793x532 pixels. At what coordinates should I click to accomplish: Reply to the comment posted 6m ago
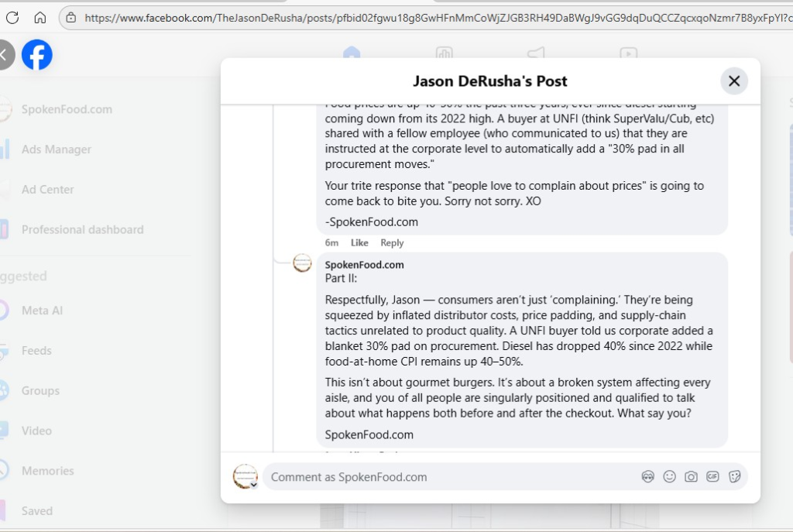tap(392, 242)
